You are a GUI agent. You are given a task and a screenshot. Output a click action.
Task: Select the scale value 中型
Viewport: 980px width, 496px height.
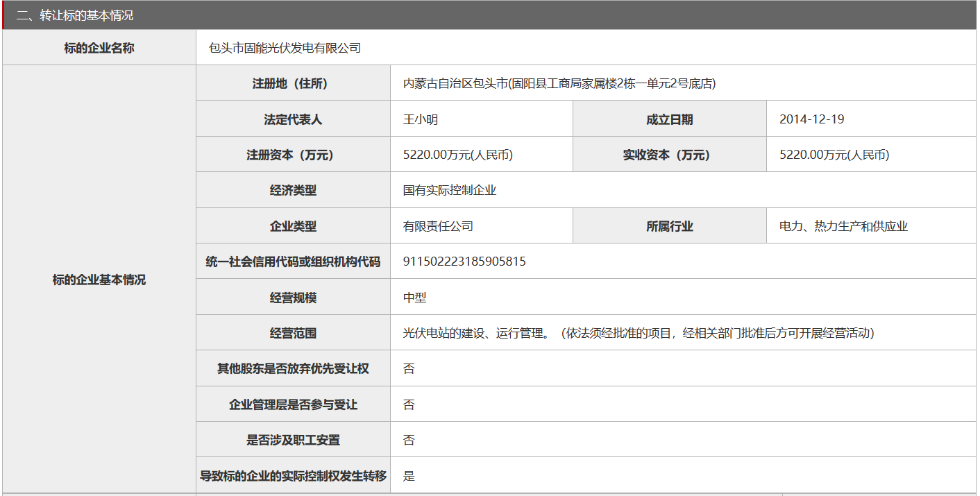tap(415, 298)
